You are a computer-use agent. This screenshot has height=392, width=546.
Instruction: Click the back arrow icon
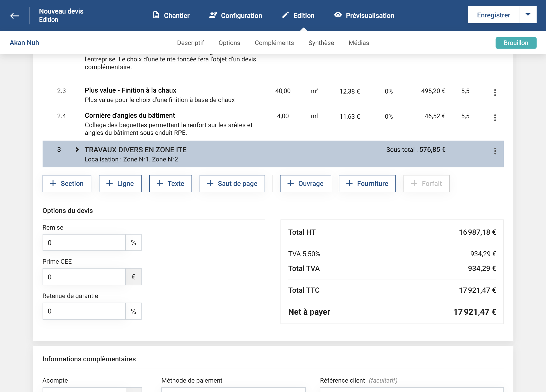15,16
